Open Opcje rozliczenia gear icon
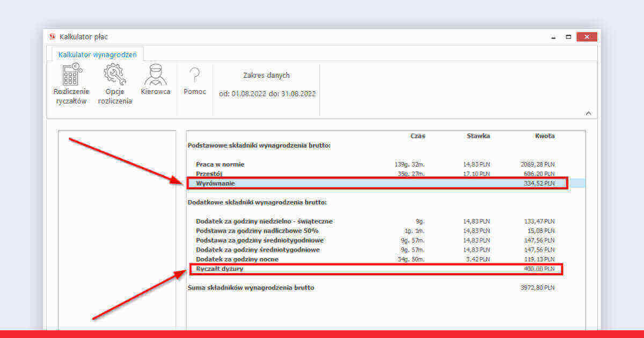The image size is (644, 338). click(115, 75)
